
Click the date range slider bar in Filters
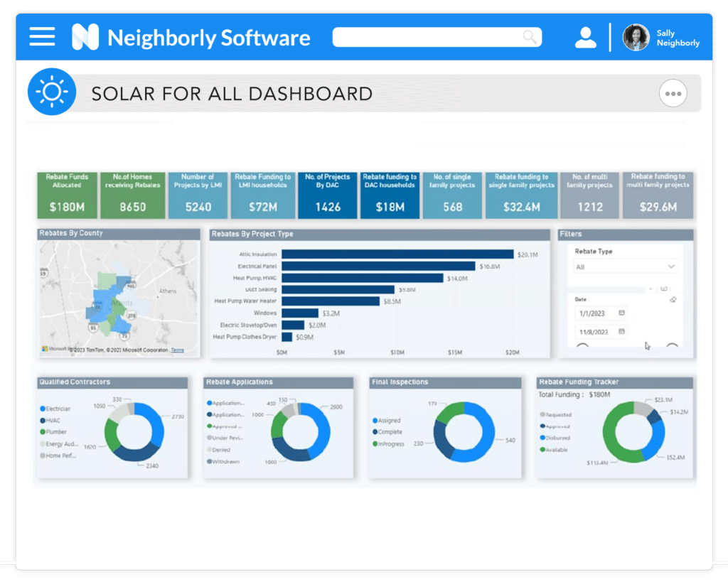point(606,289)
